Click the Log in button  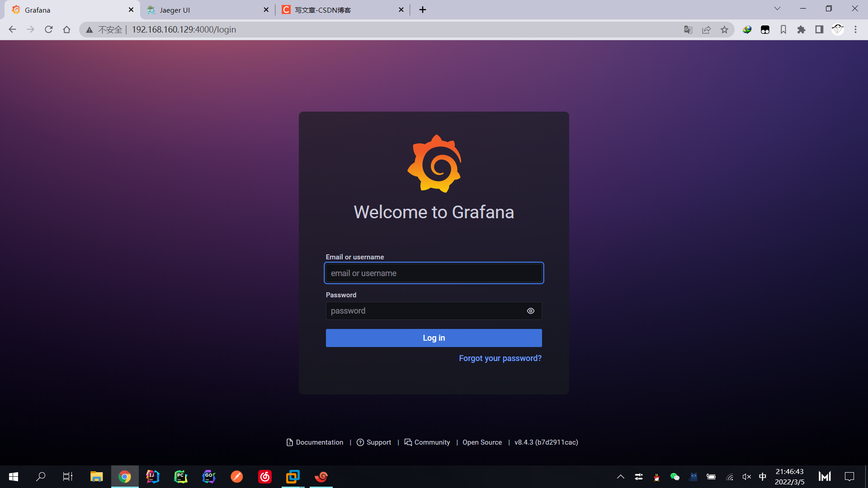434,338
